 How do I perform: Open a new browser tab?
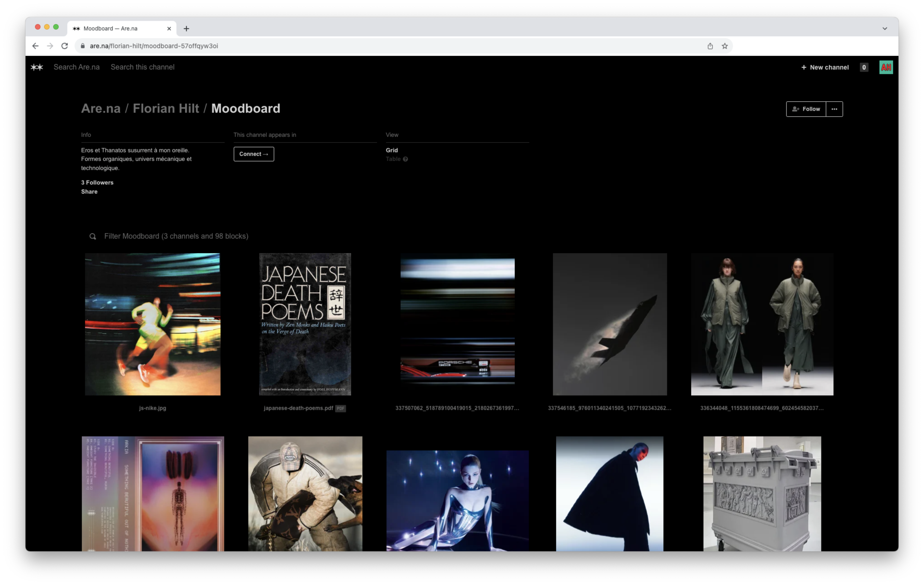[186, 29]
